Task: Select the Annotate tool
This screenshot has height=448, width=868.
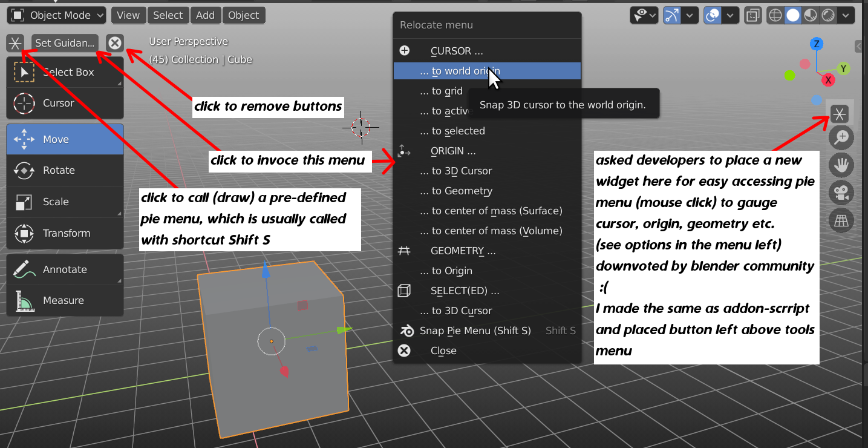Action: point(65,269)
